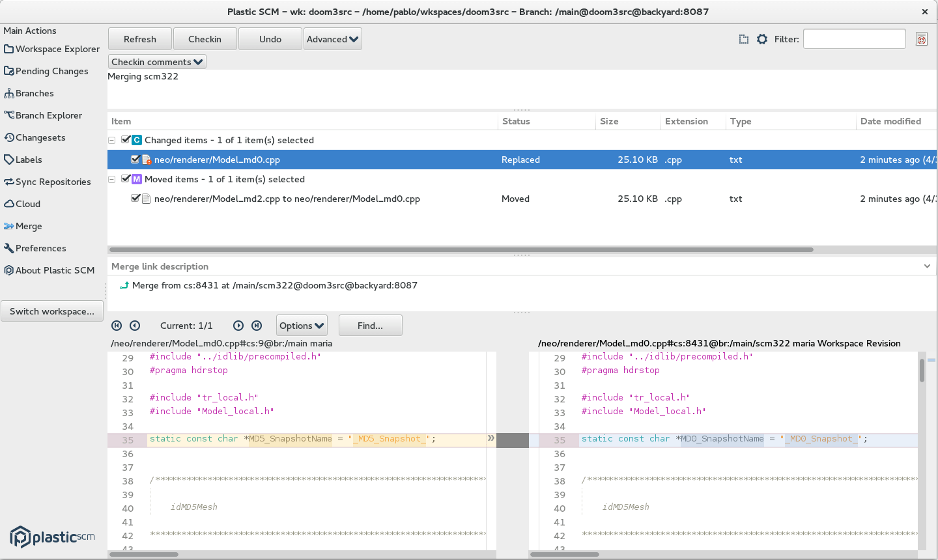Image resolution: width=938 pixels, height=560 pixels.
Task: Collapse the Changed items group
Action: coord(112,140)
